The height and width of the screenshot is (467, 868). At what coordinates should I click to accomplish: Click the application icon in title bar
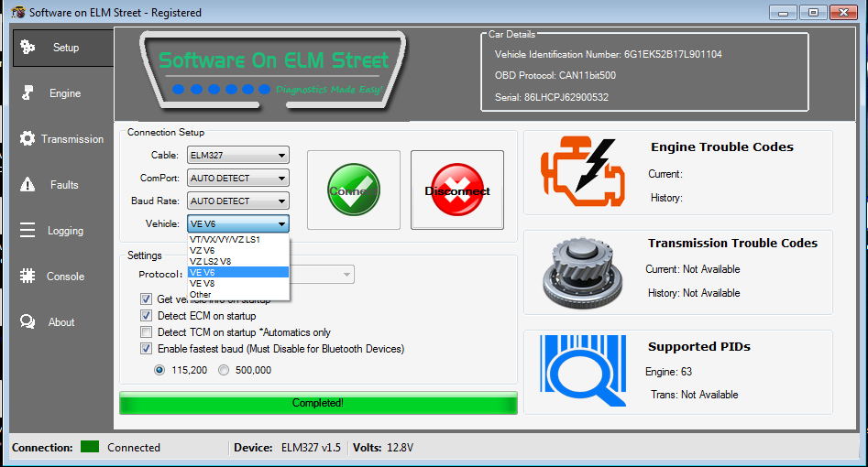(18, 12)
